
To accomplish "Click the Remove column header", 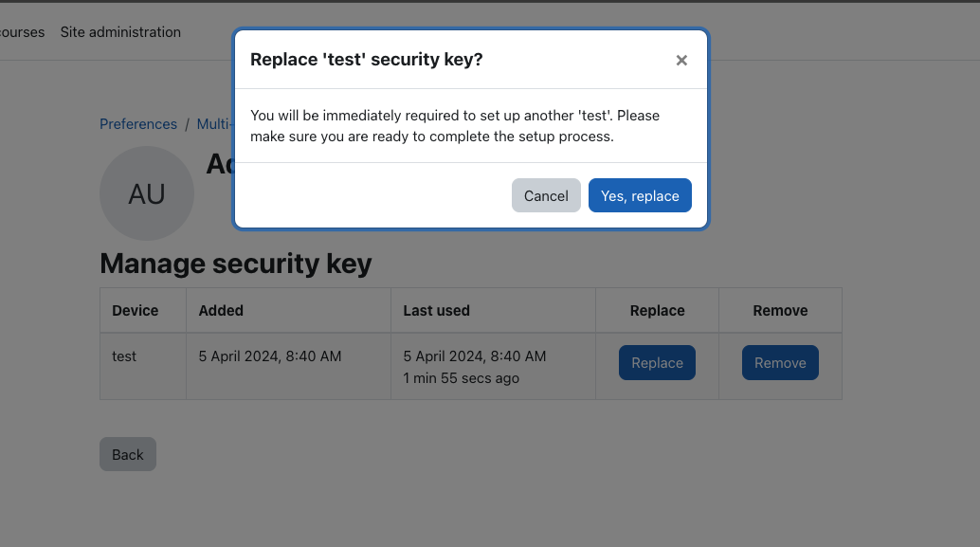I will click(780, 311).
